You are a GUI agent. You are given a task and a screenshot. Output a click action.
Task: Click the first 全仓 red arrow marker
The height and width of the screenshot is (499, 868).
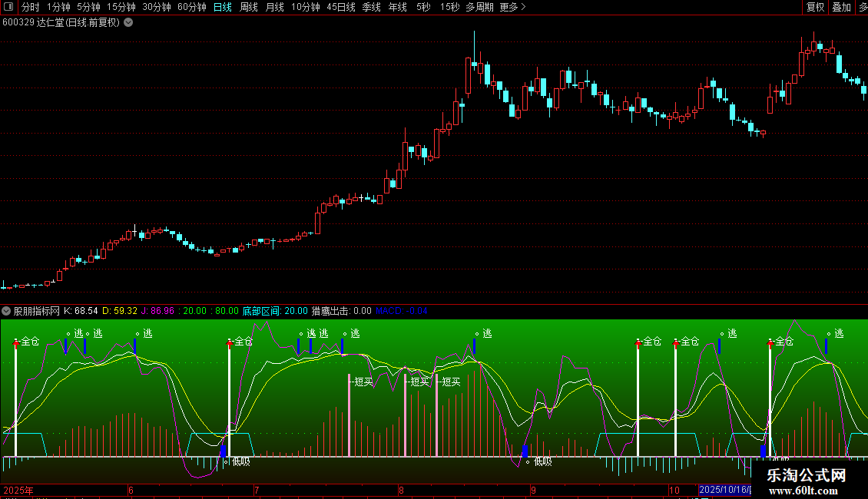point(16,343)
